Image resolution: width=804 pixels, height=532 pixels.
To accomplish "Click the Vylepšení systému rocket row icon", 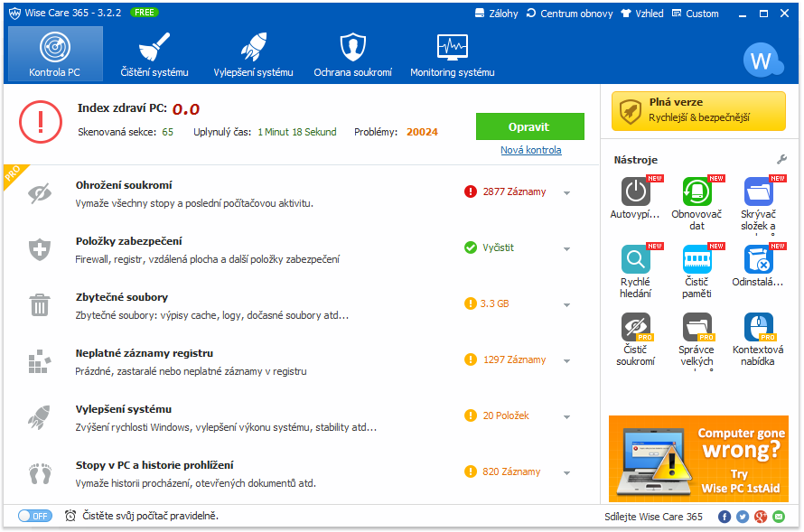I will coord(40,417).
